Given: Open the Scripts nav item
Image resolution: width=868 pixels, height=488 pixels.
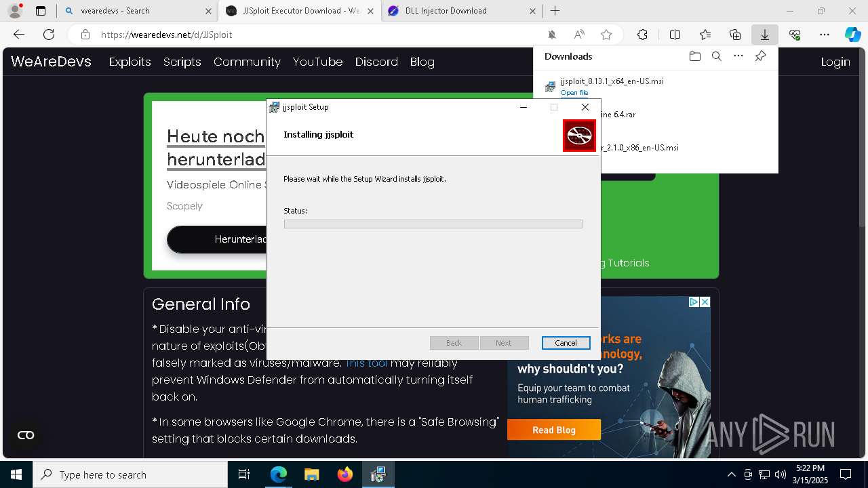Looking at the screenshot, I should 182,62.
